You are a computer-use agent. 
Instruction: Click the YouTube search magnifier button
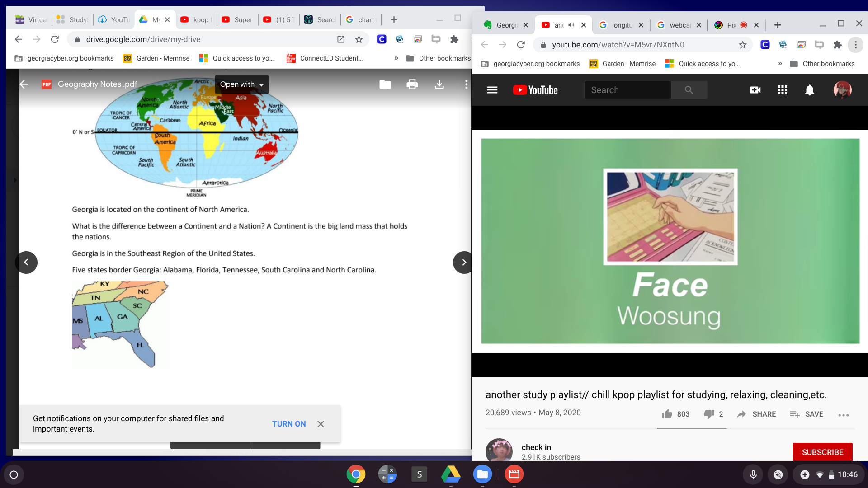coord(689,90)
